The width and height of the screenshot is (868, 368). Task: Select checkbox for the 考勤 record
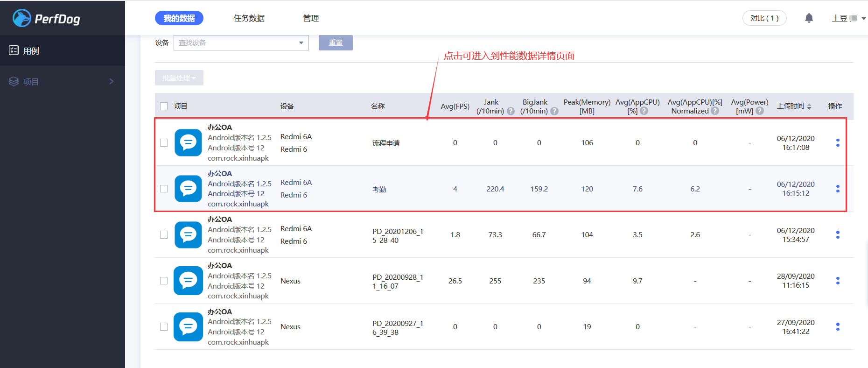(164, 189)
